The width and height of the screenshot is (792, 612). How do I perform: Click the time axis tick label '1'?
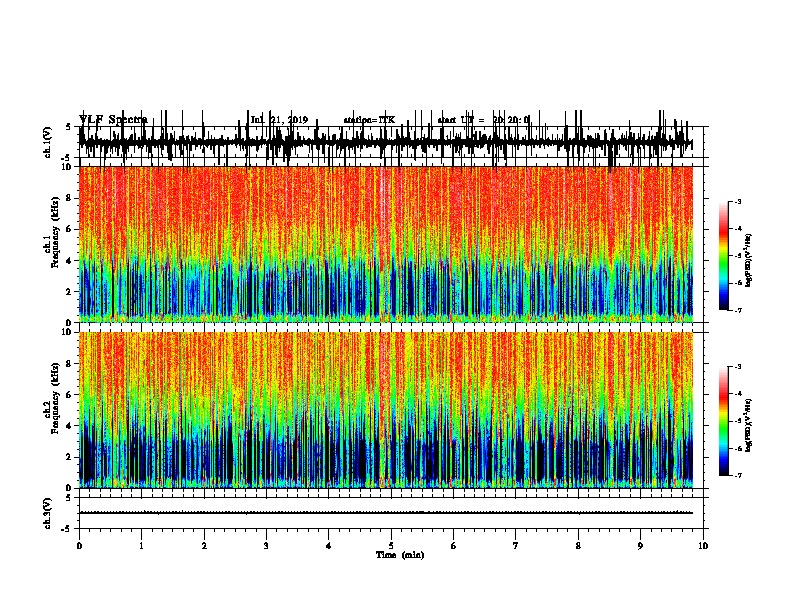tap(142, 546)
